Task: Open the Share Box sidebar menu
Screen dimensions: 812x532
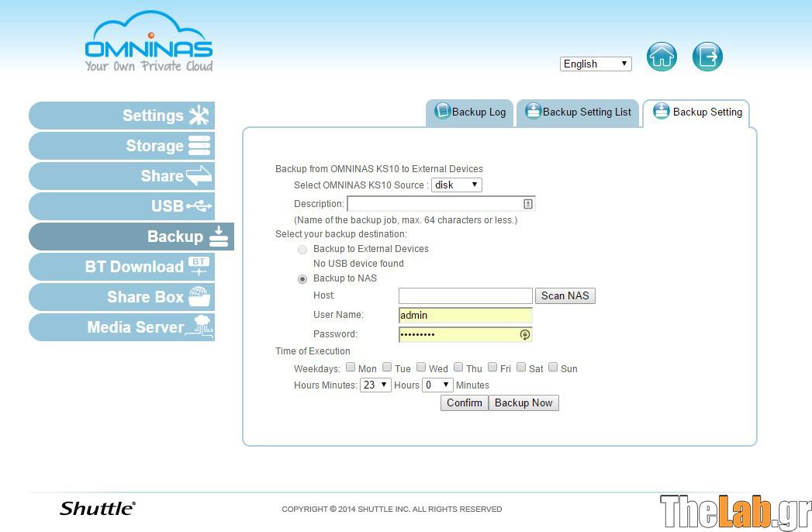Action: coord(122,297)
